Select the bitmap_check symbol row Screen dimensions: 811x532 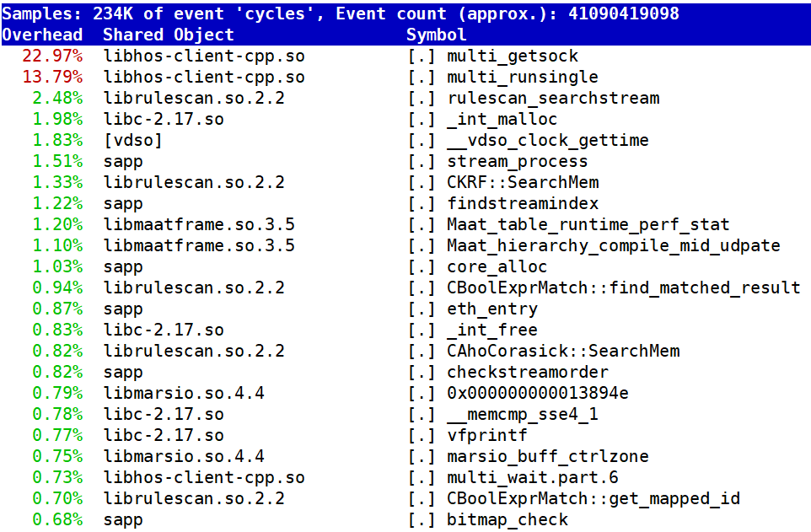tap(508, 519)
